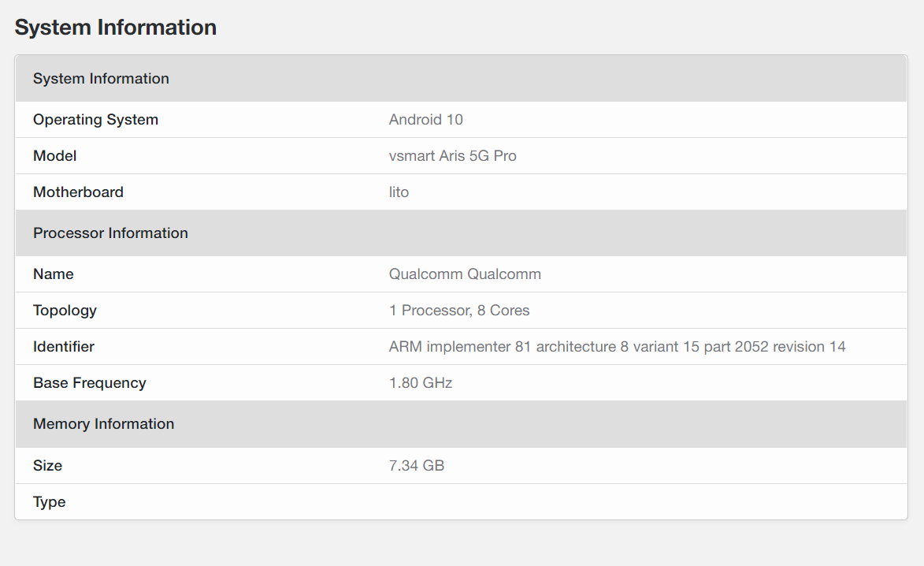Click the Processor Information section header

(x=110, y=233)
